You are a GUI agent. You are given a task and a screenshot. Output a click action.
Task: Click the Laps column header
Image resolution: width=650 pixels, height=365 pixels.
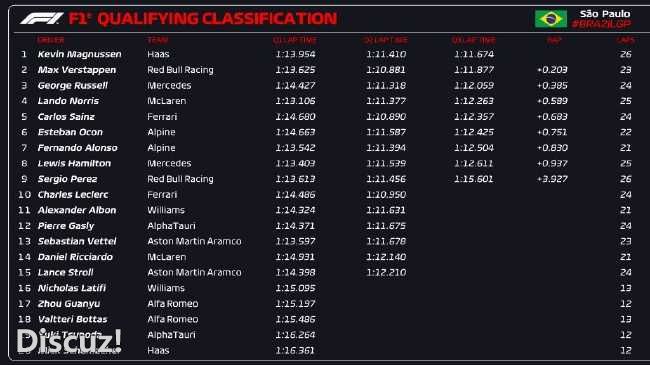pyautogui.click(x=625, y=40)
